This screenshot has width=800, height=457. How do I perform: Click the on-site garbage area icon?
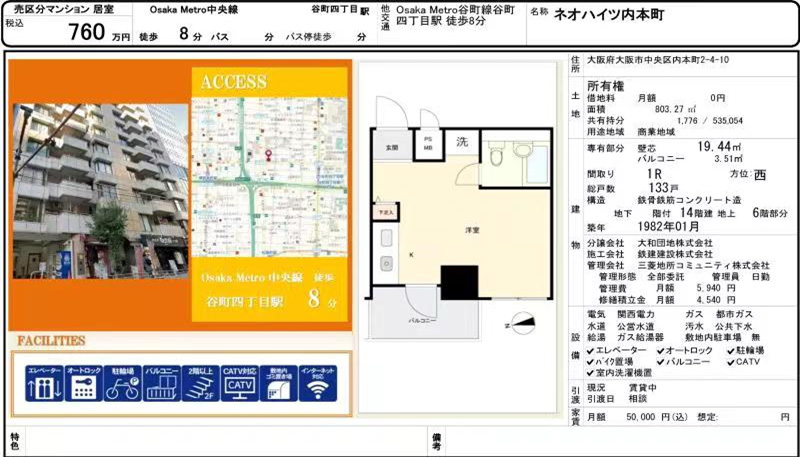click(x=279, y=384)
